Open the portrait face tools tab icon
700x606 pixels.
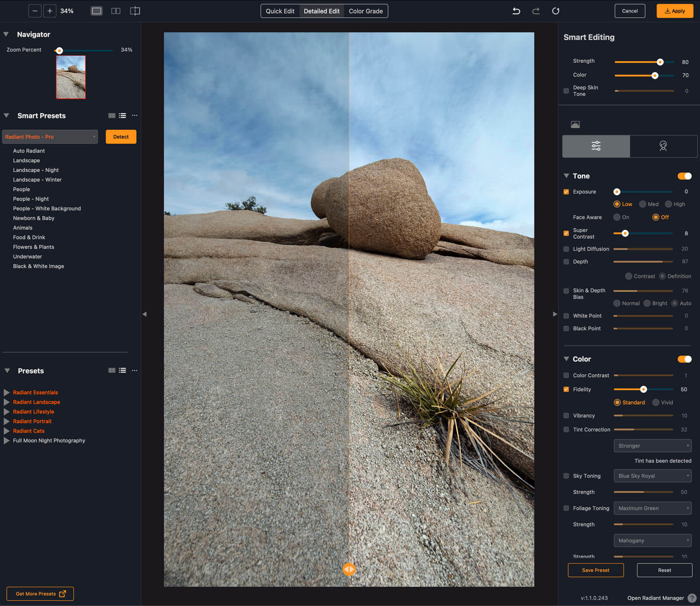pyautogui.click(x=663, y=146)
